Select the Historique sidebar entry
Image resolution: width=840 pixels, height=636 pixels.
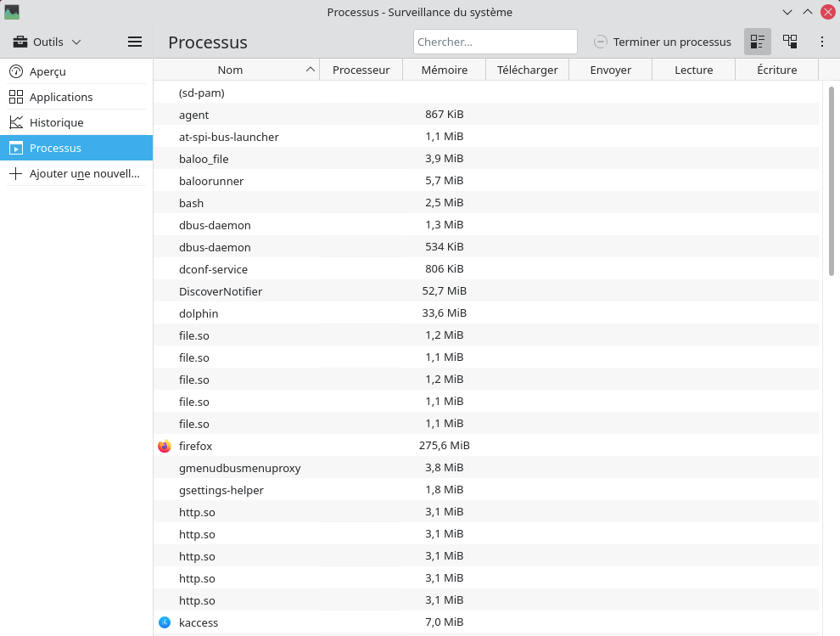coord(56,122)
